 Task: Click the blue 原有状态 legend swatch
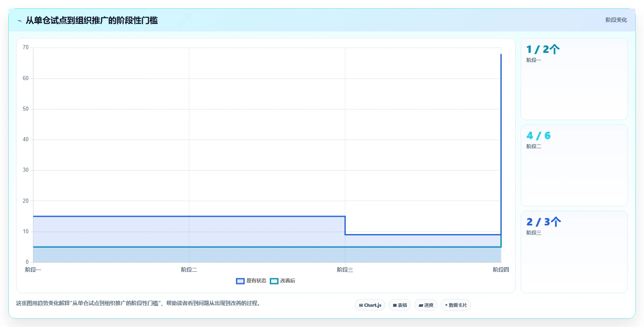pos(241,281)
